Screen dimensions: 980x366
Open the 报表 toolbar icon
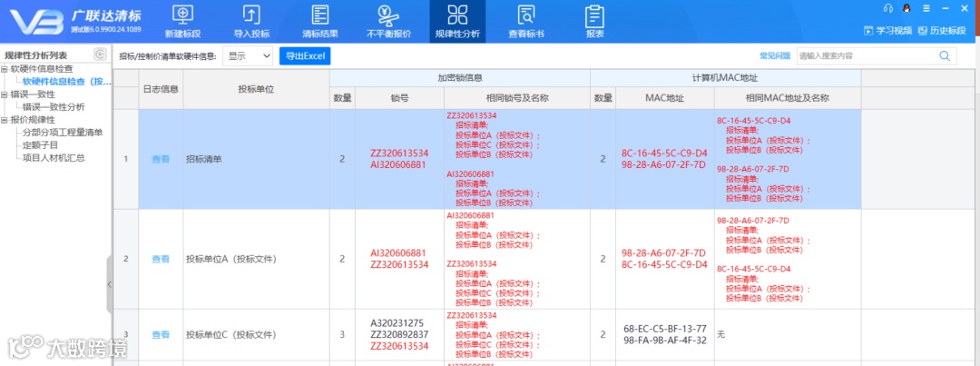point(595,21)
